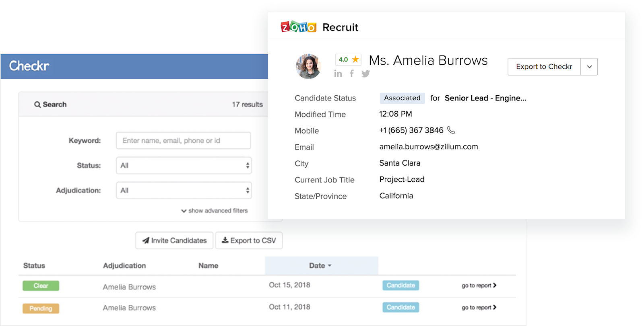The height and width of the screenshot is (326, 644).
Task: Click the phone icon beside mobile number
Action: tap(451, 130)
